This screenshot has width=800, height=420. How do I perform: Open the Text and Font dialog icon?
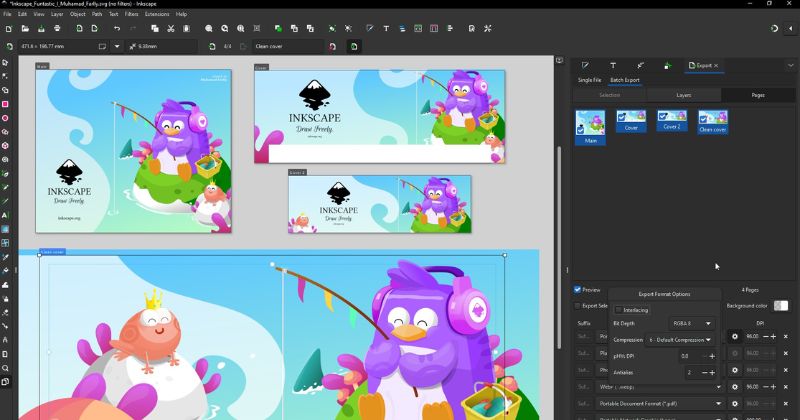pos(386,29)
